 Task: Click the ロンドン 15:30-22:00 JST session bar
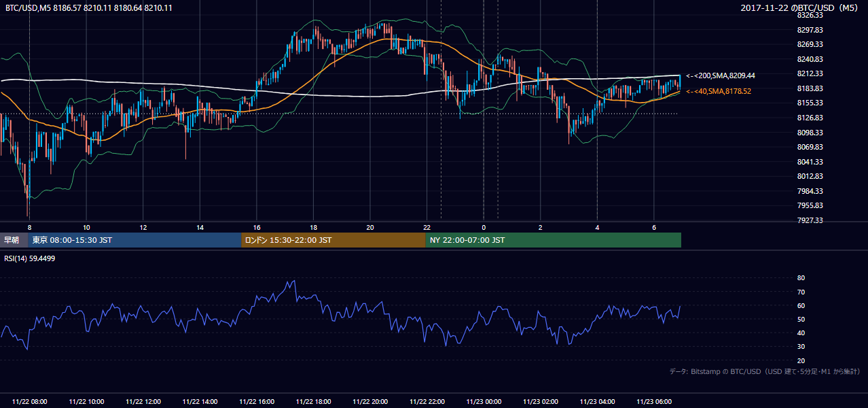333,240
